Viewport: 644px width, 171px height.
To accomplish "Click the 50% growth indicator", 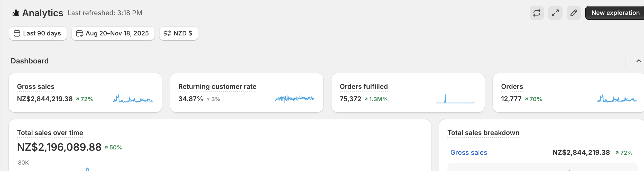I will coord(114,148).
